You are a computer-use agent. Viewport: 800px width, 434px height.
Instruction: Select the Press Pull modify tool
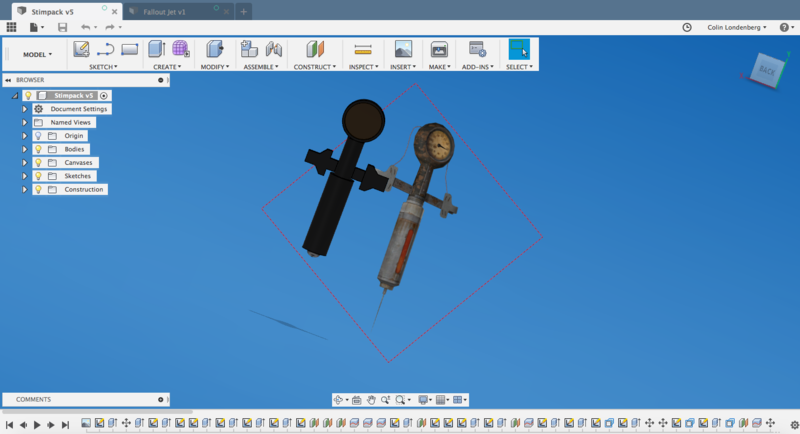(x=215, y=49)
